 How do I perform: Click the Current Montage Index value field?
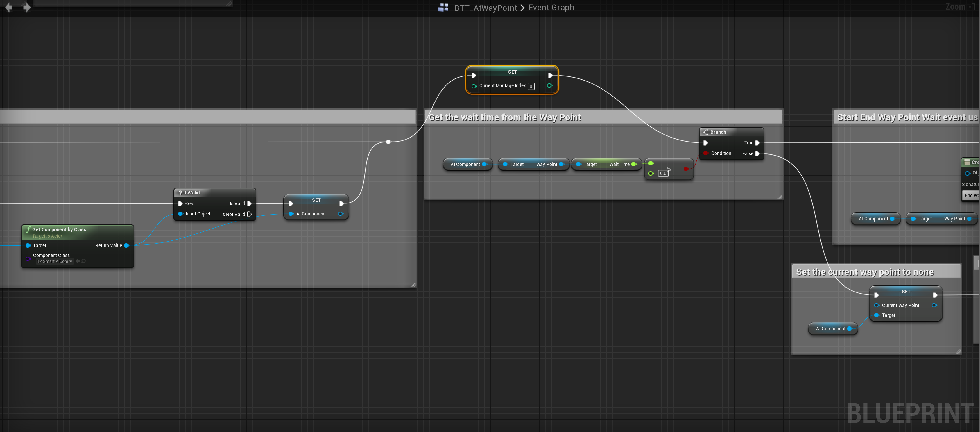click(531, 86)
